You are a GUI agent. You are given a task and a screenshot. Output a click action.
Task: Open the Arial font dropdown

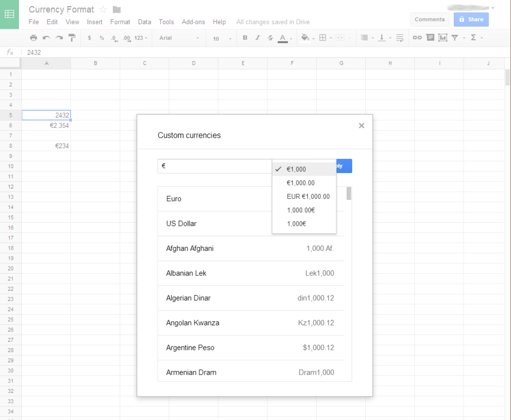(179, 38)
